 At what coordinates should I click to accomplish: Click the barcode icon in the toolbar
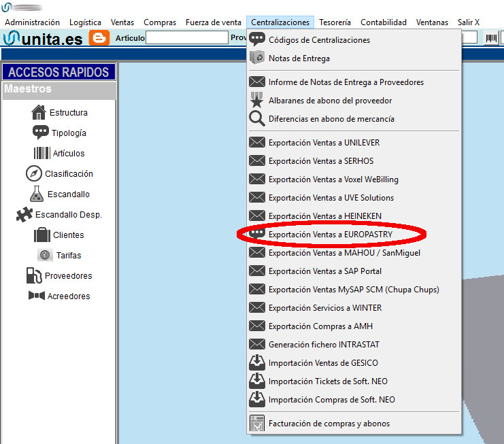pyautogui.click(x=491, y=38)
